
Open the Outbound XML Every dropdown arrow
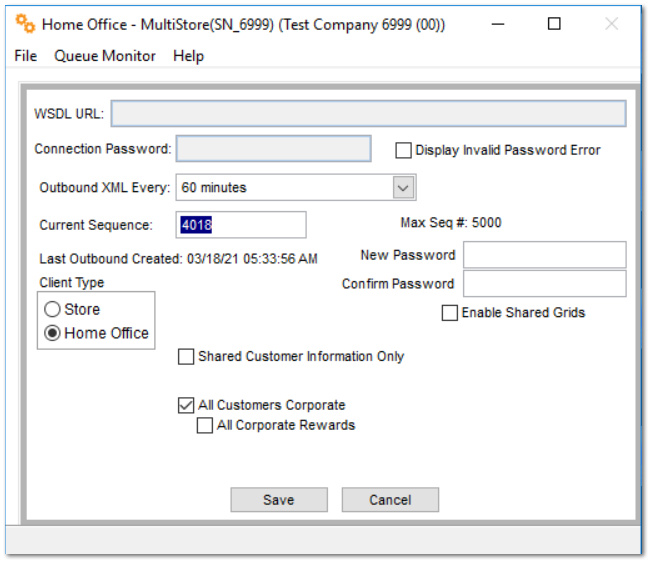tap(403, 188)
